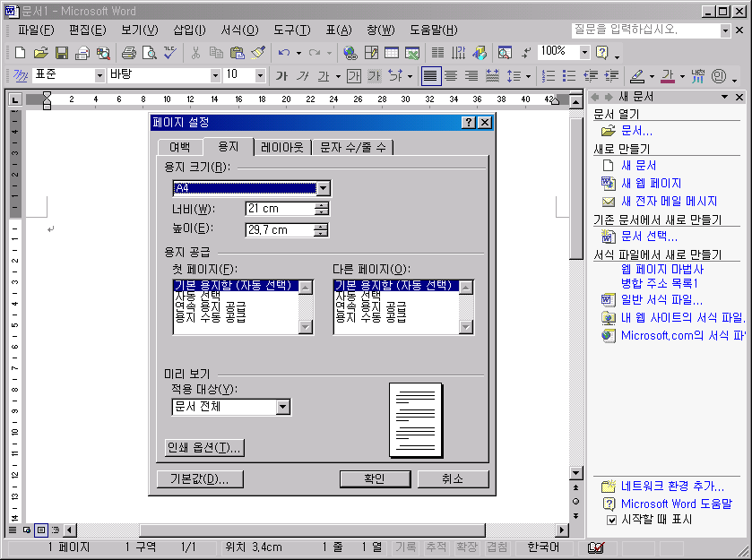Open the 적용 대상 dropdown
Screen dimensions: 752x560
point(283,407)
